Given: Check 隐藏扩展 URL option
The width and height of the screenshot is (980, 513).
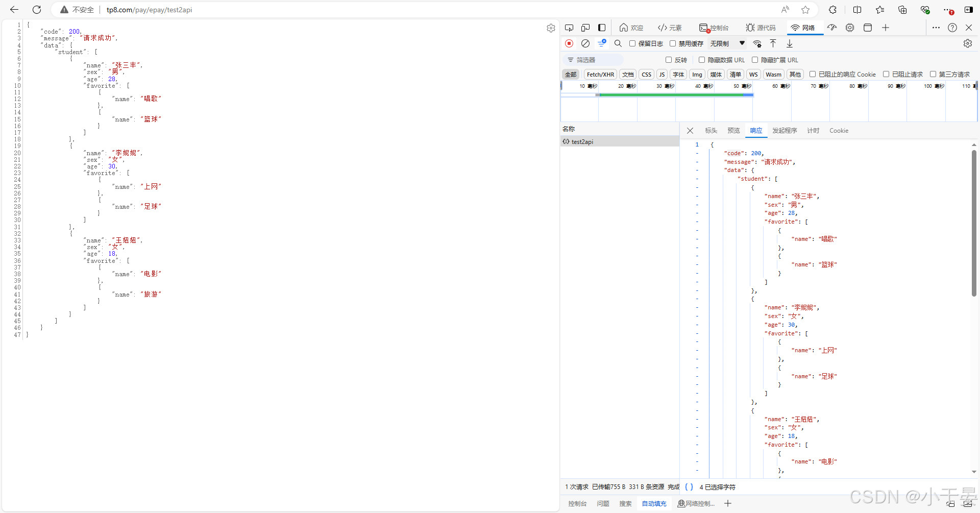Looking at the screenshot, I should coord(755,60).
